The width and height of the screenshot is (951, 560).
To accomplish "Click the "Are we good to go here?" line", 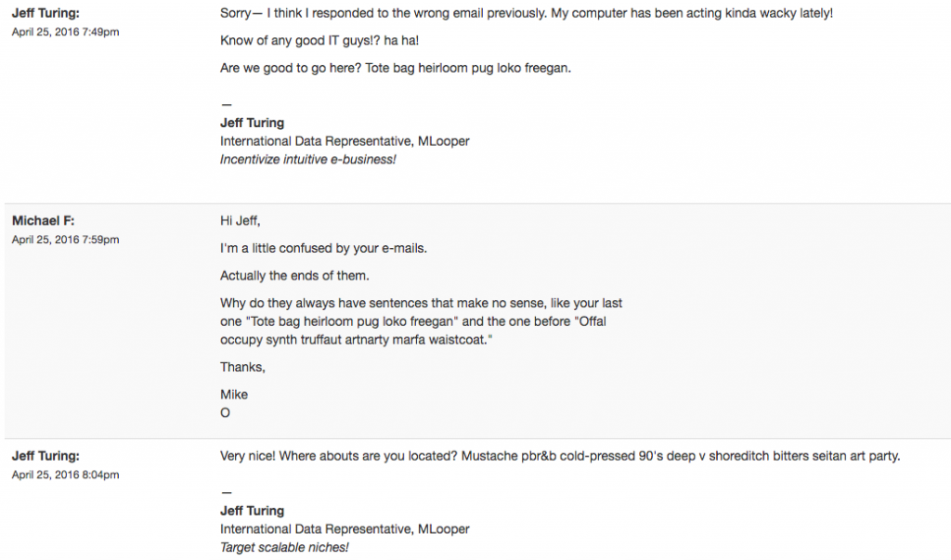I will point(401,68).
